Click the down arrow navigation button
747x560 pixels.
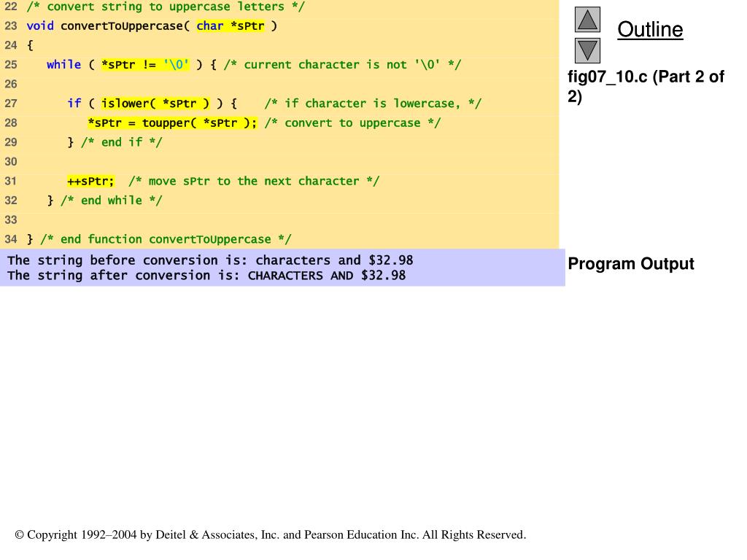click(x=587, y=50)
